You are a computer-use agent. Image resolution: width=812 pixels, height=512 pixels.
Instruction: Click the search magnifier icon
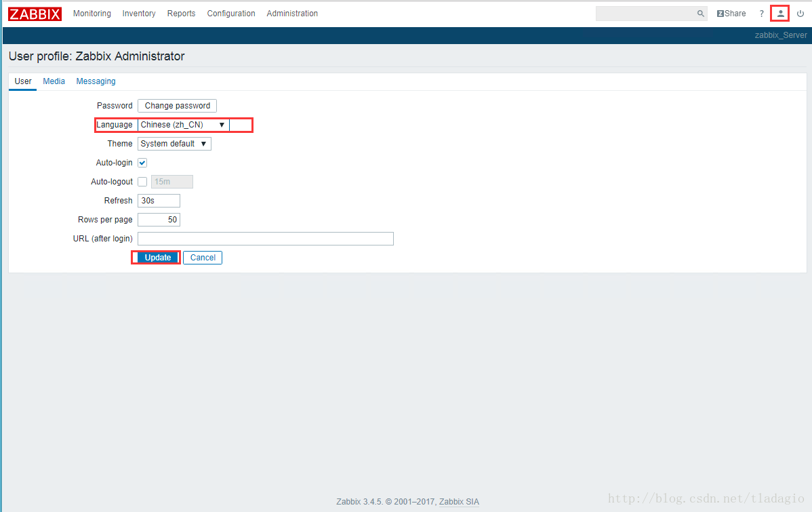(x=701, y=14)
